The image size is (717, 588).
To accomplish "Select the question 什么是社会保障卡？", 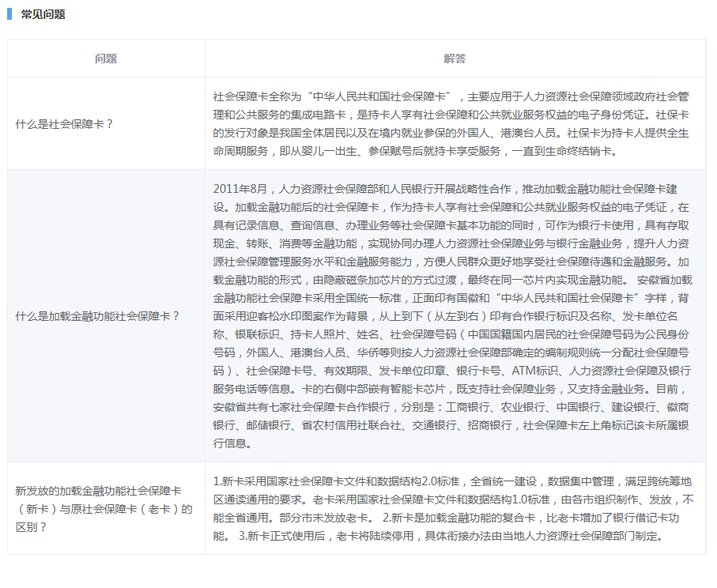I will 65,124.
